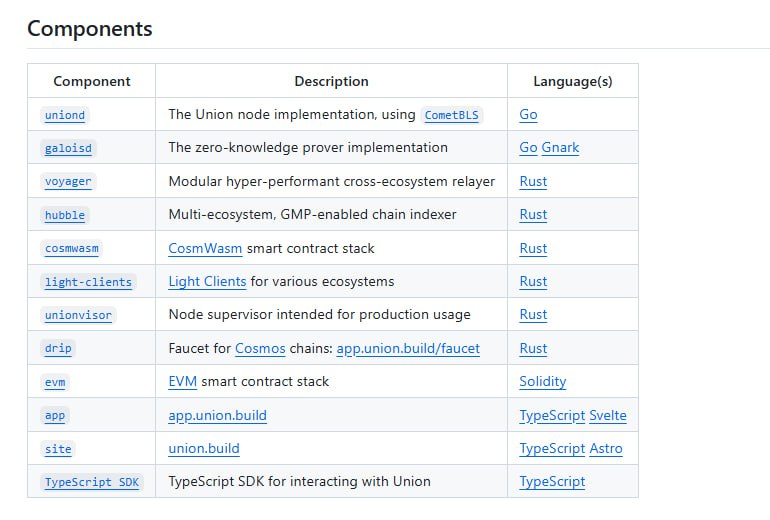Image resolution: width=770 pixels, height=520 pixels.
Task: Open the uniond component link
Action: point(65,115)
